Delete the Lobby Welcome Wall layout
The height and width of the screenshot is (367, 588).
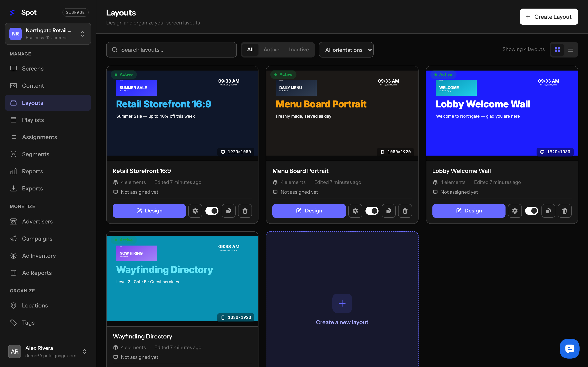[x=565, y=211]
